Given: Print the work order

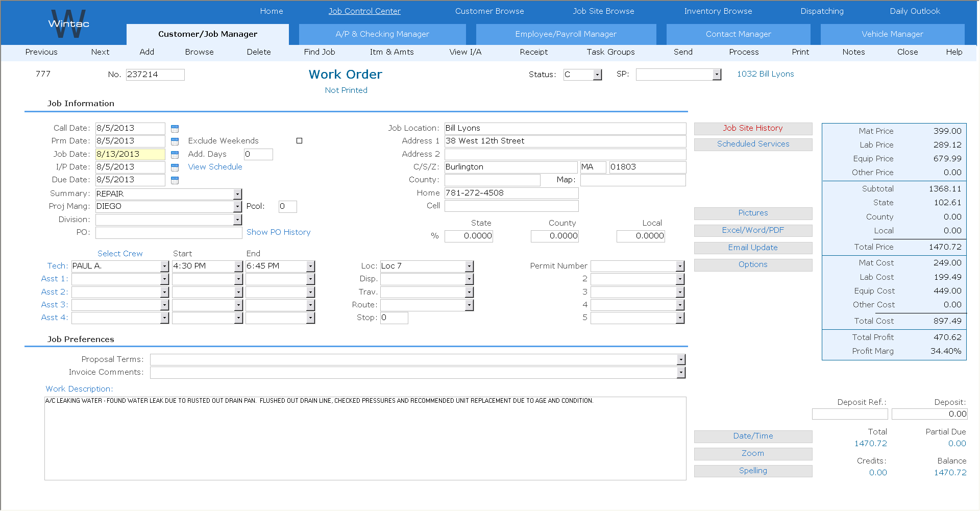Looking at the screenshot, I should (800, 52).
